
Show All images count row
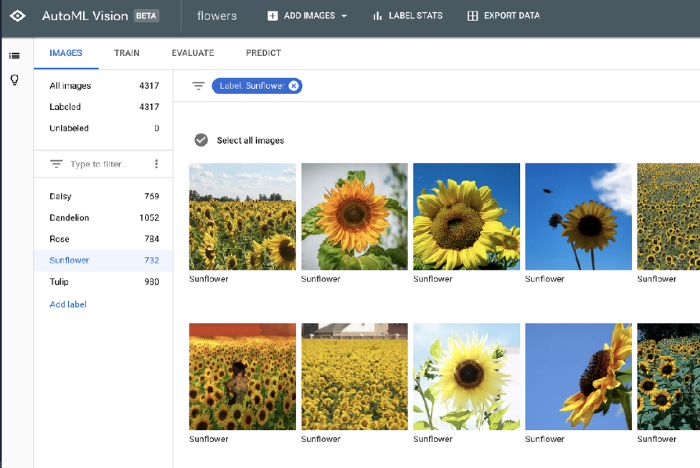pos(104,86)
